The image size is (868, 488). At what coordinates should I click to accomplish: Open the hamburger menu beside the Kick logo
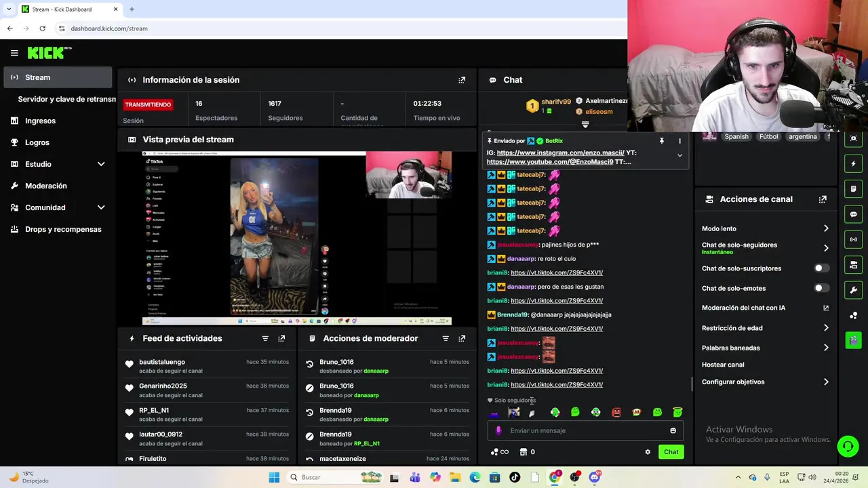[x=14, y=53]
